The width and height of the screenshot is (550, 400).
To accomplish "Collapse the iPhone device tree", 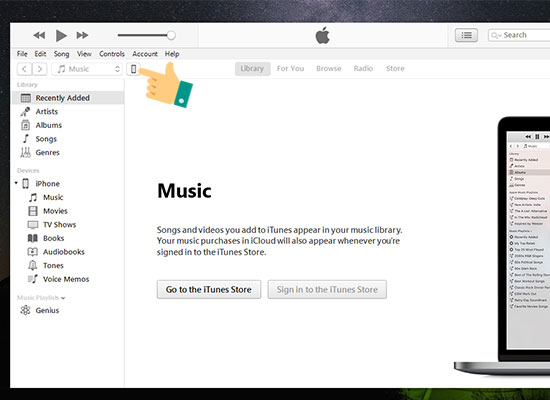I will pos(16,183).
